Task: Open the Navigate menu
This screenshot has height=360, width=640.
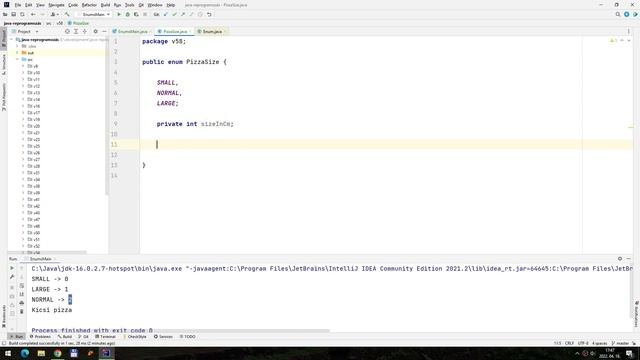Action: 56,5
